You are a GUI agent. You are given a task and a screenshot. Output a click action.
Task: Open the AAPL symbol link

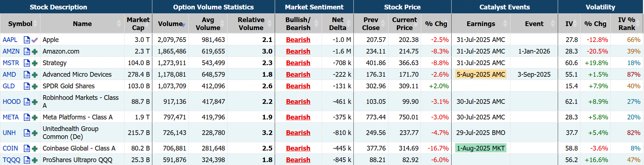(10, 40)
